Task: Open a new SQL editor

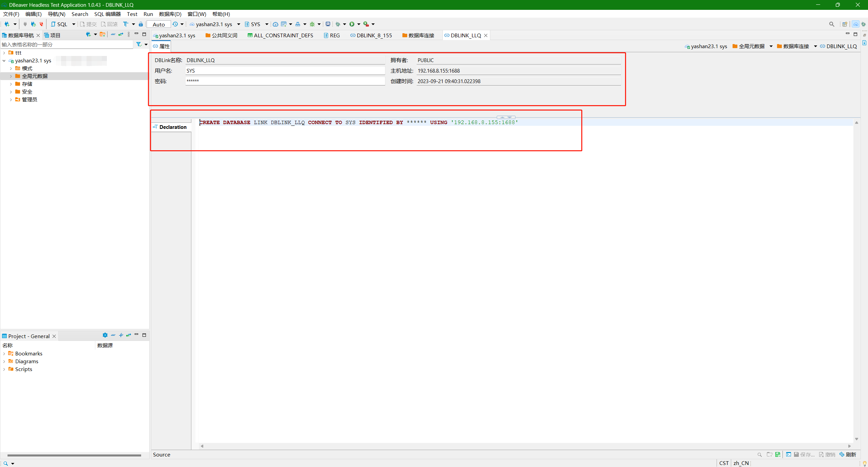Action: tap(59, 24)
